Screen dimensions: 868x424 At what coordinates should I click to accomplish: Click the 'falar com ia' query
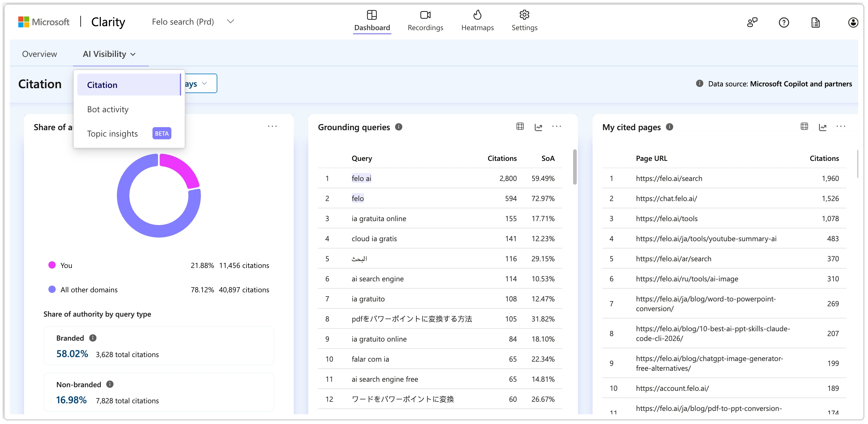(370, 359)
